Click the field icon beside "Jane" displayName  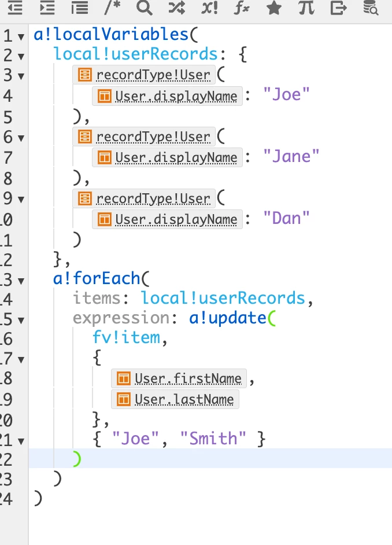[x=104, y=157]
